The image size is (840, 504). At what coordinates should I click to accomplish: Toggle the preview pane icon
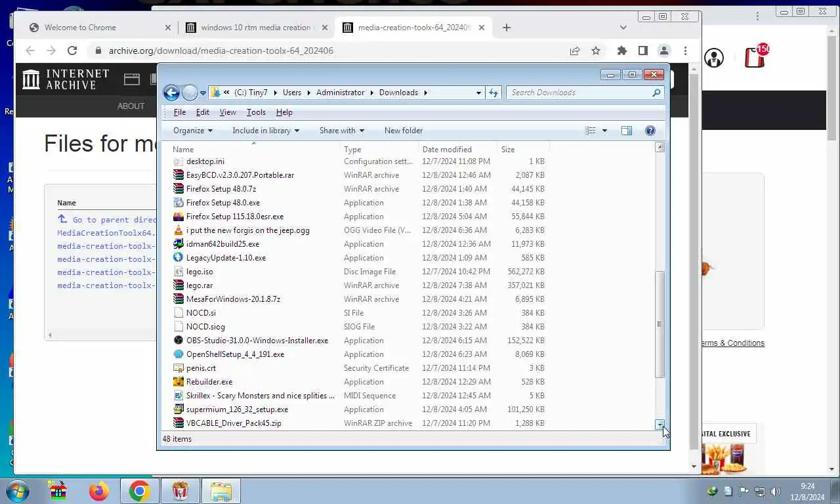click(x=627, y=131)
